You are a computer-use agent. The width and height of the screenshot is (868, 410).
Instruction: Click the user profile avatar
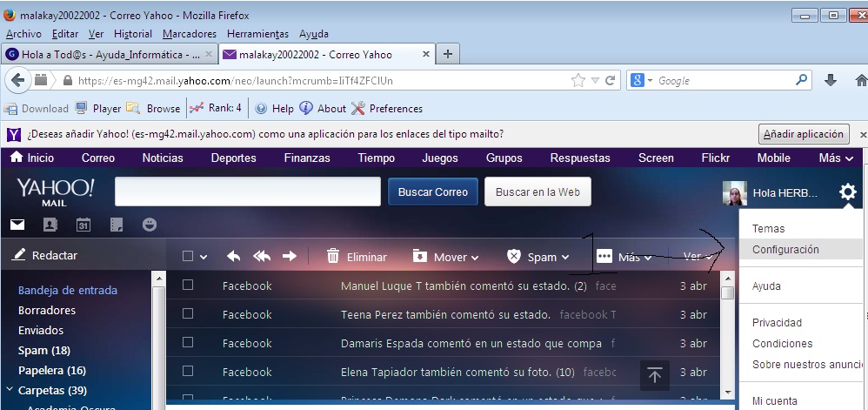[x=734, y=192]
